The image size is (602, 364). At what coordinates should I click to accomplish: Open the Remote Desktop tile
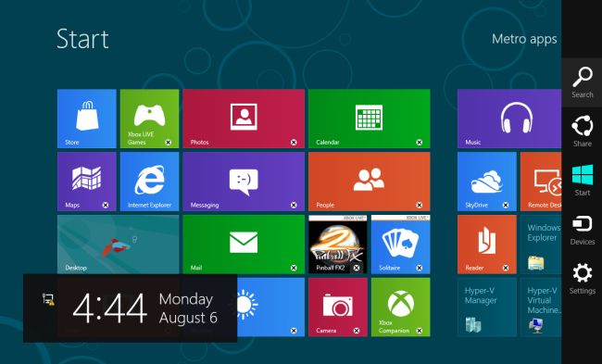(541, 182)
